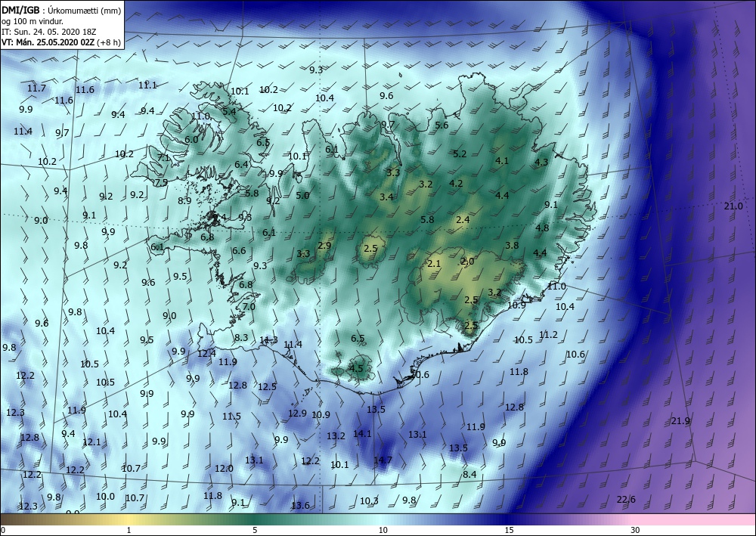Click the 11.1 value on the map
Image resolution: width=756 pixels, height=536 pixels.
147,85
